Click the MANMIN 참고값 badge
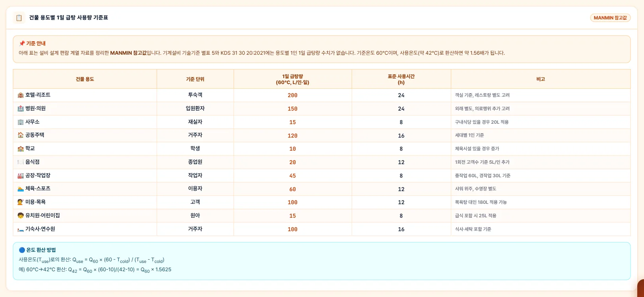This screenshot has height=297, width=644. click(610, 18)
